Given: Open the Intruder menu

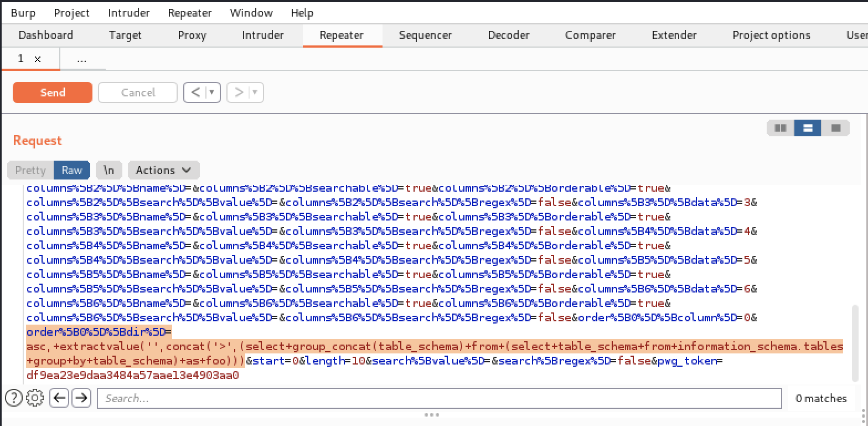Looking at the screenshot, I should (129, 12).
